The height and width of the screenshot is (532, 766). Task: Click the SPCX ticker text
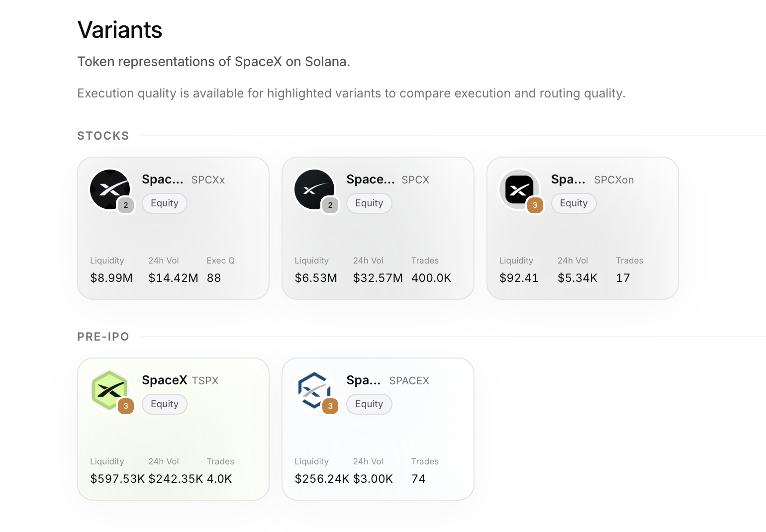coord(415,180)
